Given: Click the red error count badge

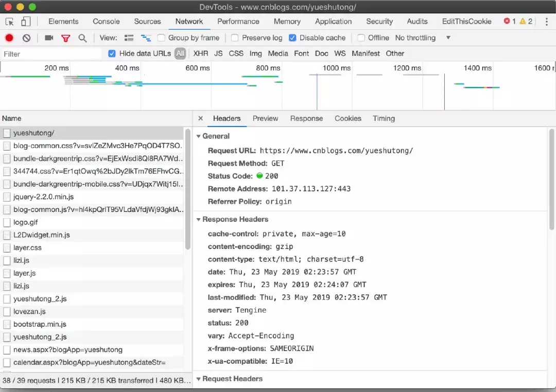Looking at the screenshot, I should [x=510, y=21].
